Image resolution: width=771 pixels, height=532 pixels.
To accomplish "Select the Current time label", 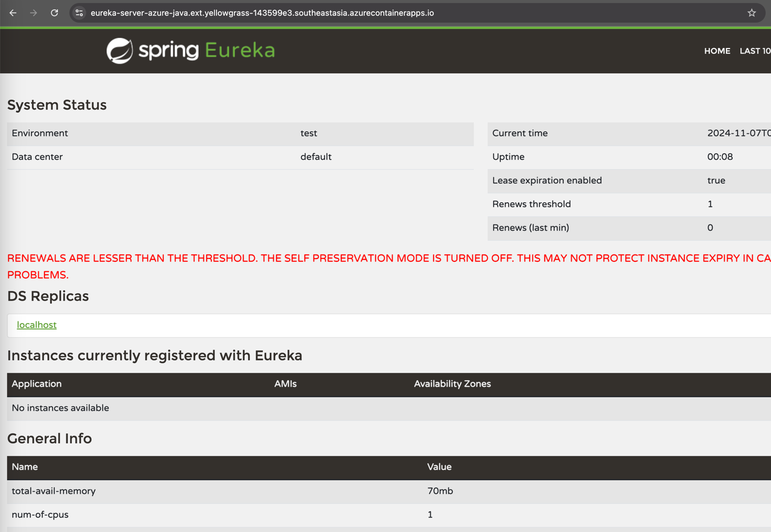I will point(520,133).
